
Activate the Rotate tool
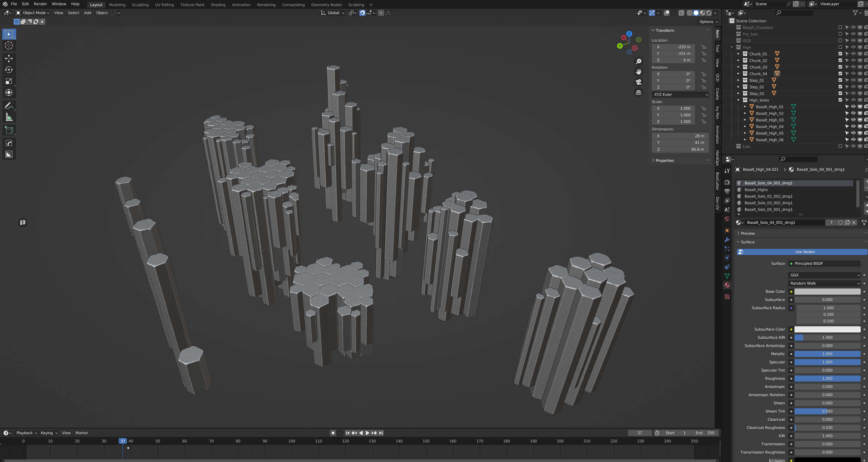point(9,69)
